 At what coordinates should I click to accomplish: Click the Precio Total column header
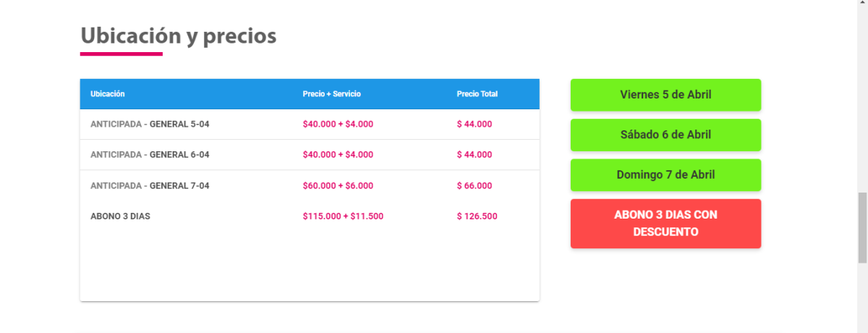[x=477, y=94]
